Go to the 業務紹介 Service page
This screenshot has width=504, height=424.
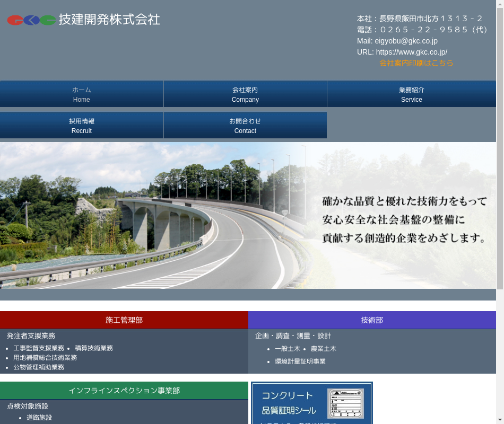pyautogui.click(x=411, y=94)
